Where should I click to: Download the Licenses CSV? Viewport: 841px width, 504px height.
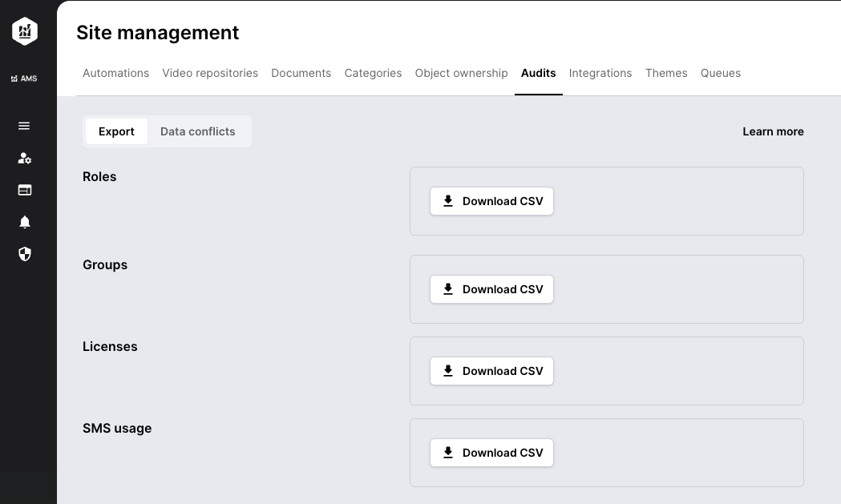tap(491, 371)
